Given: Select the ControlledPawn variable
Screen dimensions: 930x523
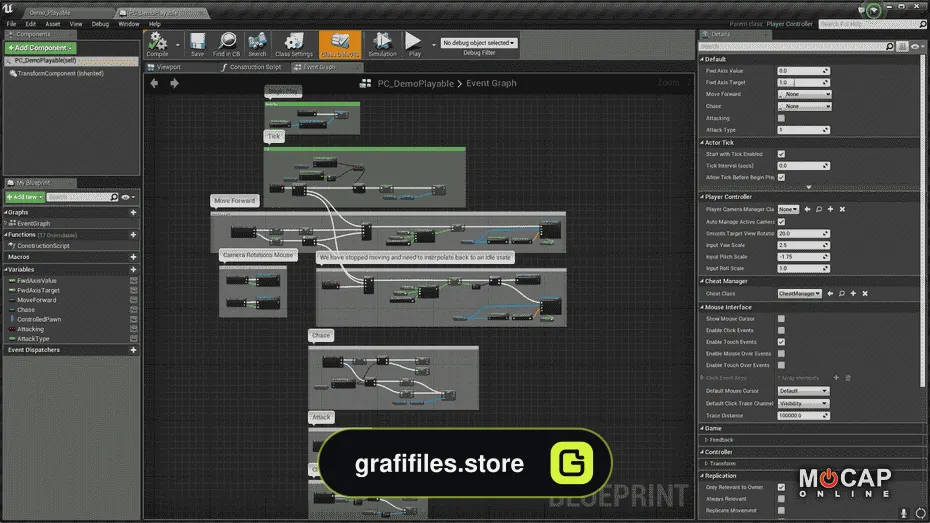Looking at the screenshot, I should tap(39, 320).
